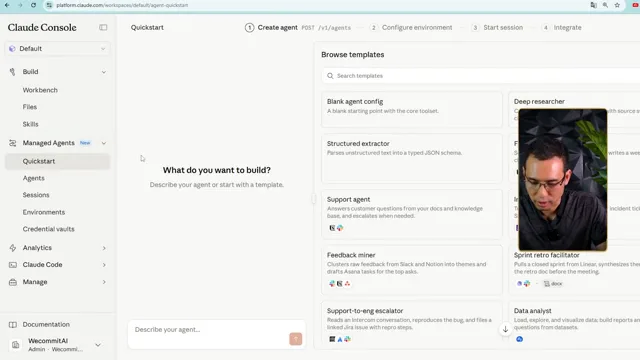The width and height of the screenshot is (640, 360).
Task: Select the Structured extractor template
Action: click(412, 158)
